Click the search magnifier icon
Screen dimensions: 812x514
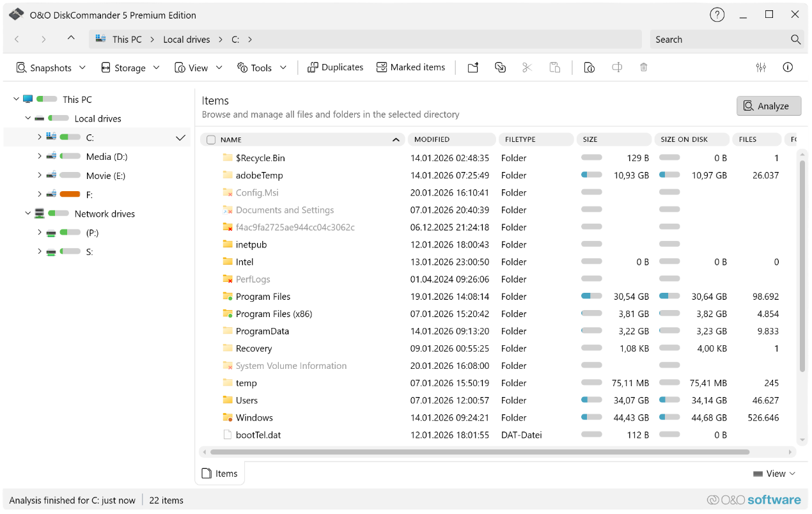tap(795, 40)
